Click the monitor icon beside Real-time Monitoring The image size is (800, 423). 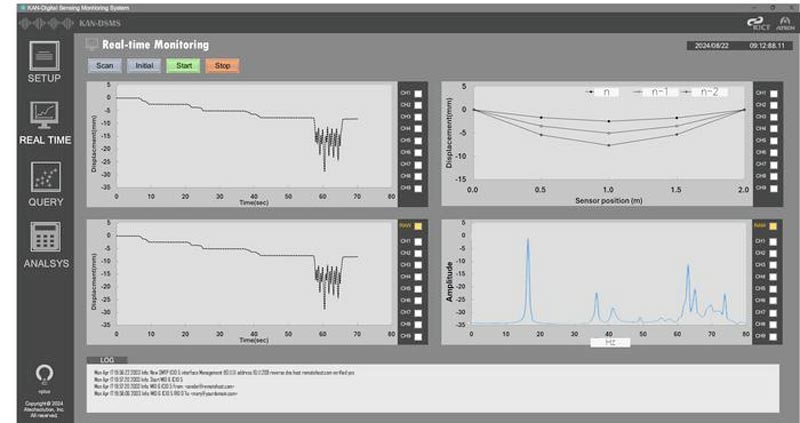click(93, 45)
